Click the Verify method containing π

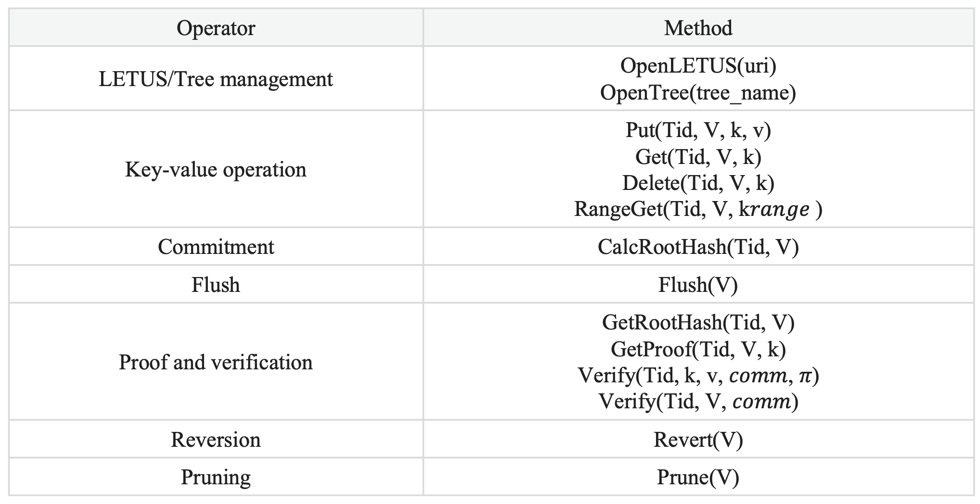coord(698,375)
